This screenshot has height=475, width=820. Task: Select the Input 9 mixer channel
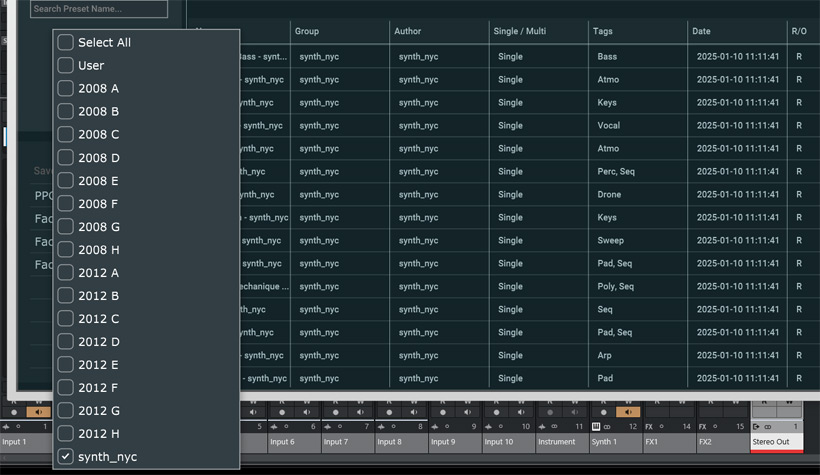point(455,442)
